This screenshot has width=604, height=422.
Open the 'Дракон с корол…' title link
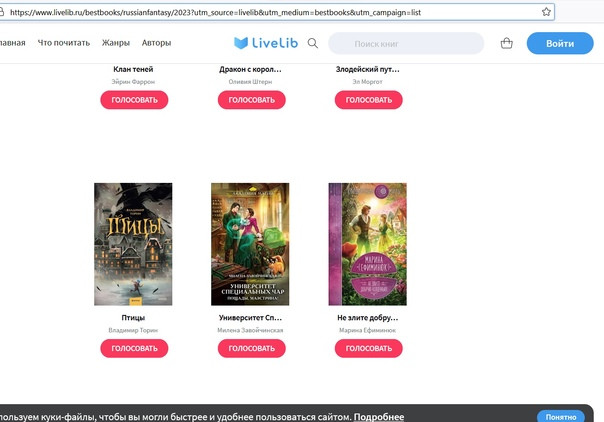pos(250,69)
